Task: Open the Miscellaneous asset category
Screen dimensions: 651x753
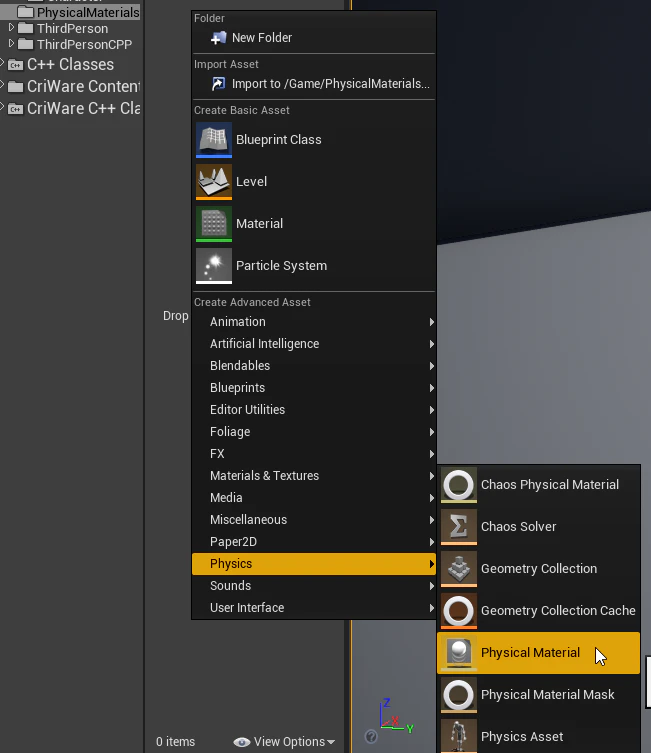Action: [313, 520]
